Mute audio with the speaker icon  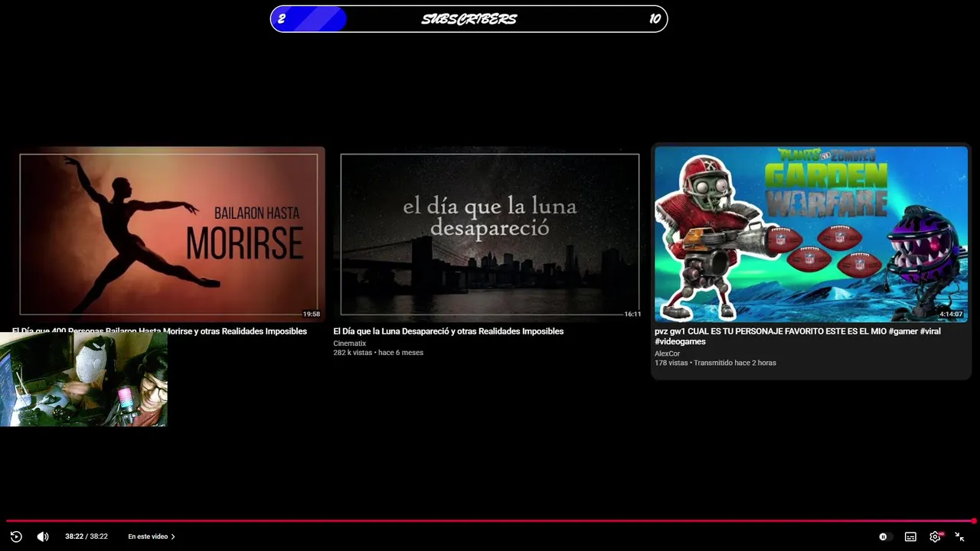pyautogui.click(x=43, y=536)
